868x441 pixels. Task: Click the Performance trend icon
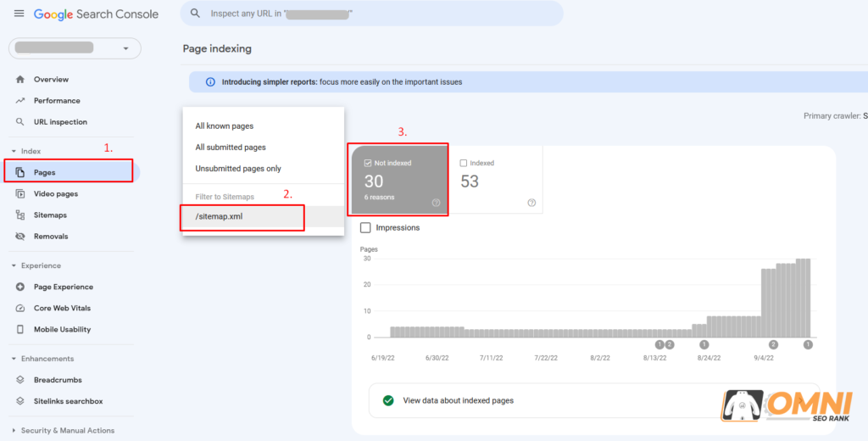(x=20, y=101)
